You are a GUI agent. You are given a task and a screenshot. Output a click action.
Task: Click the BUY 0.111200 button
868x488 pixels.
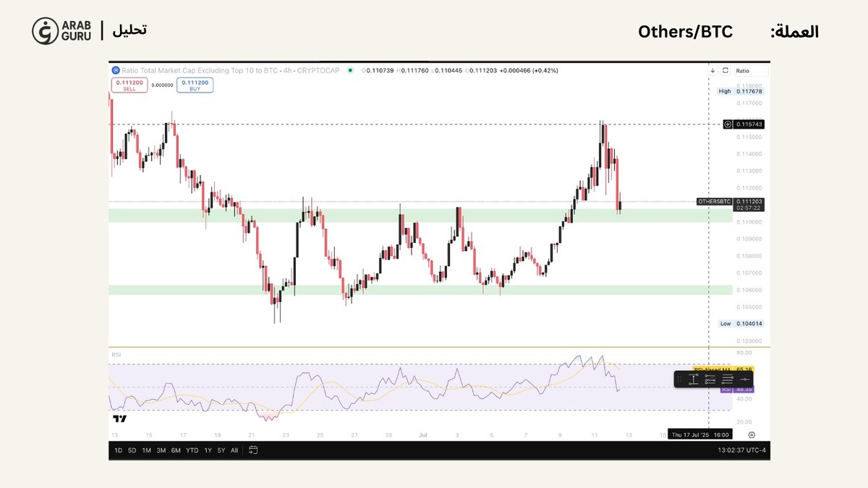tap(195, 85)
